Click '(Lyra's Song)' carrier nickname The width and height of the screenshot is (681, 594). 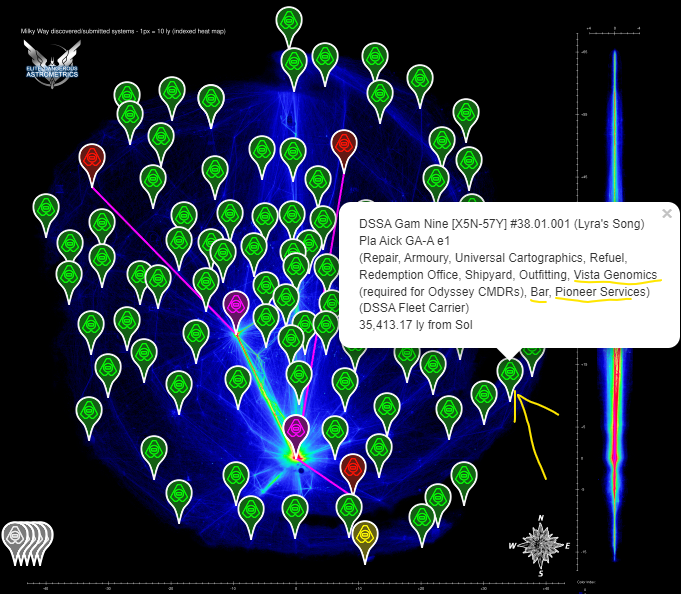point(609,224)
